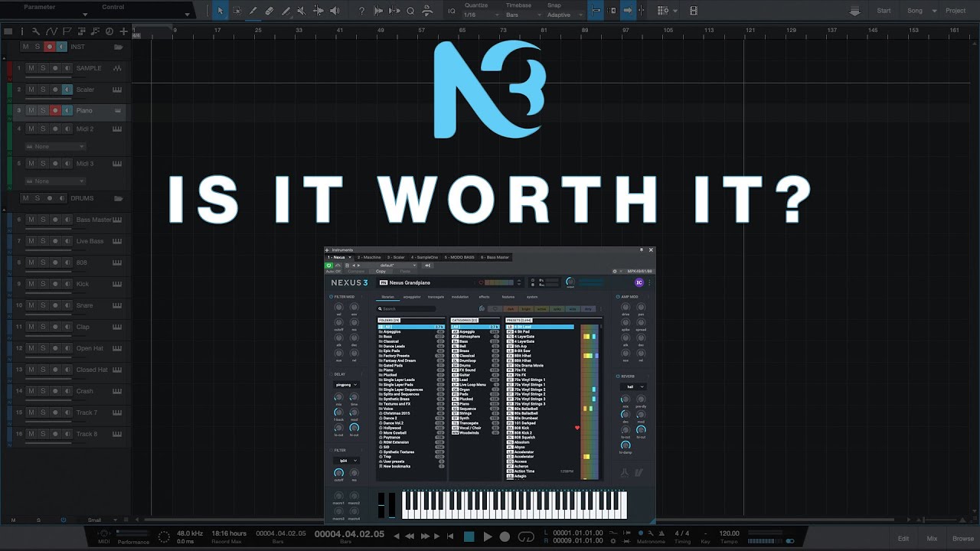Solo the Scaler track
This screenshot has height=551, width=980.
tap(43, 90)
